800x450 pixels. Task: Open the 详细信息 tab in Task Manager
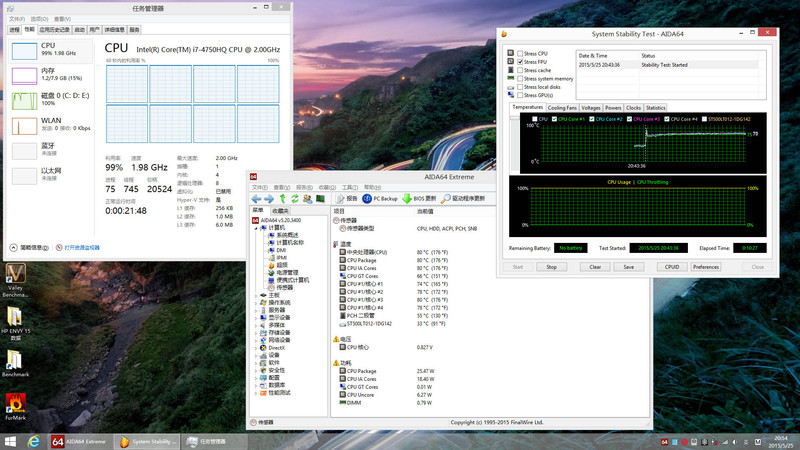113,30
